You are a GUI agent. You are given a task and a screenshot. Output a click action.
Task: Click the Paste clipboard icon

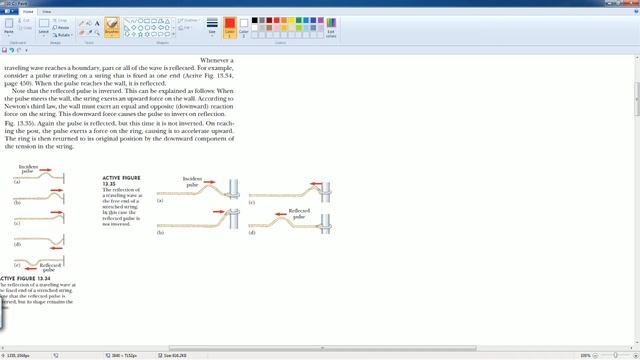click(9, 24)
